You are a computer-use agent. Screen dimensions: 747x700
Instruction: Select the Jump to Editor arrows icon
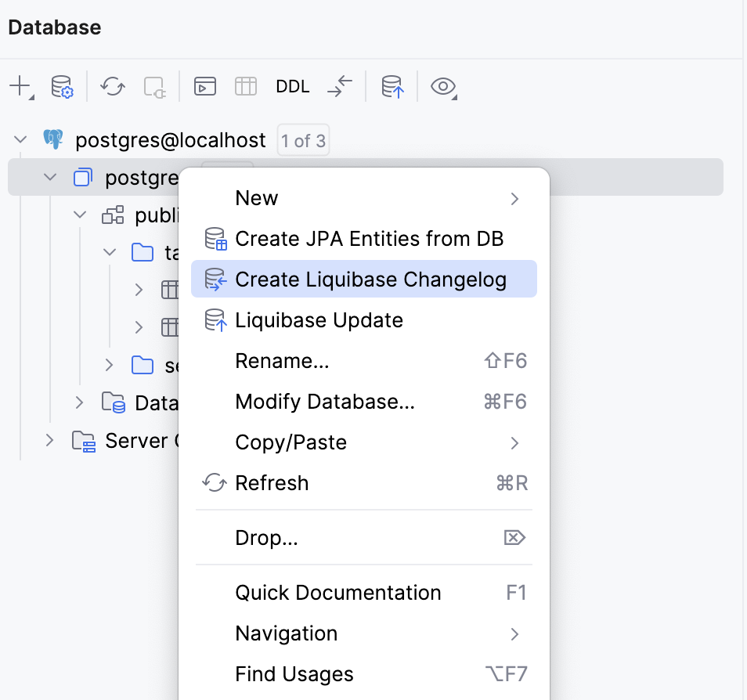(339, 86)
